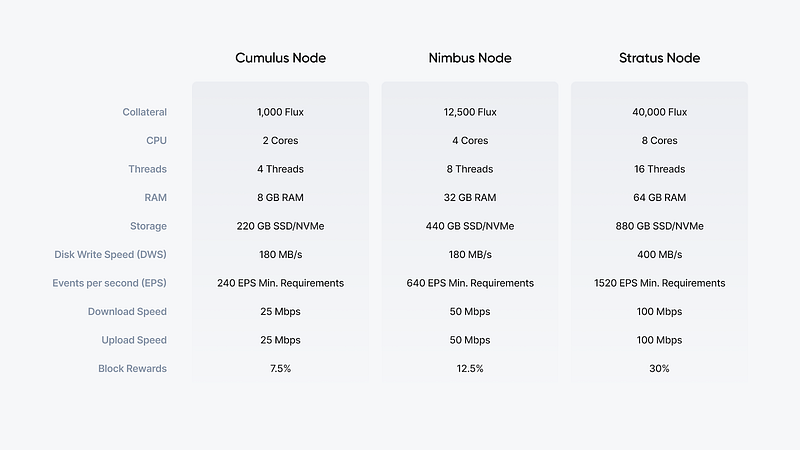Click the 400 MB/s disk write value

pyautogui.click(x=659, y=255)
